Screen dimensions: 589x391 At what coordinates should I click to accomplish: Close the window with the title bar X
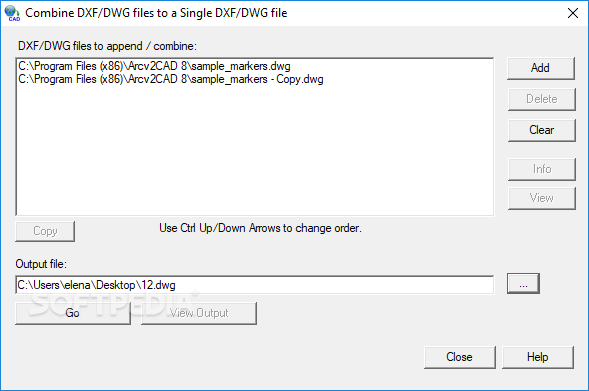tap(573, 13)
